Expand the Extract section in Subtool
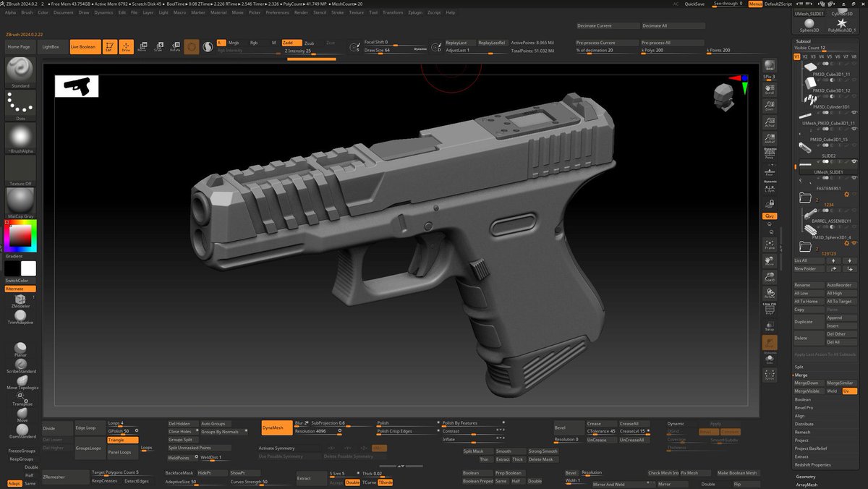The image size is (868, 489). [801, 456]
